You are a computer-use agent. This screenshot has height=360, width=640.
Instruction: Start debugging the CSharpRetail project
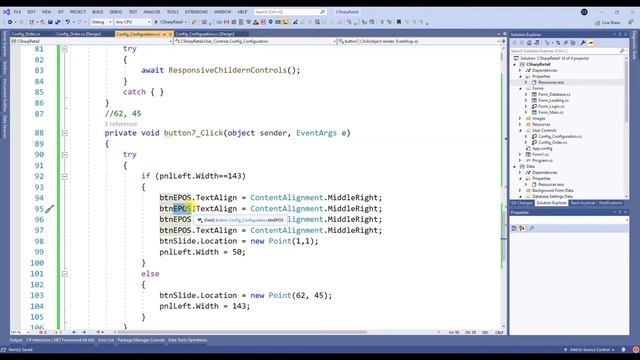(170, 22)
